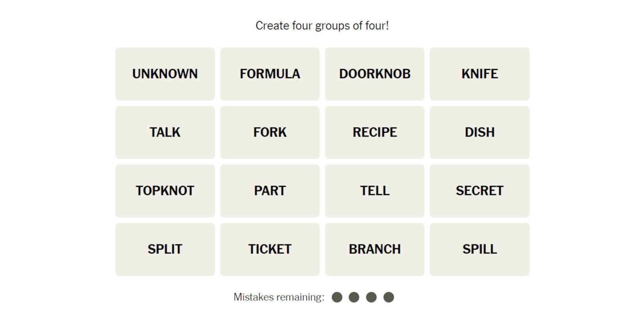644x322 pixels.
Task: Click the rightmost mistakes remaining dot
Action: coord(388,297)
